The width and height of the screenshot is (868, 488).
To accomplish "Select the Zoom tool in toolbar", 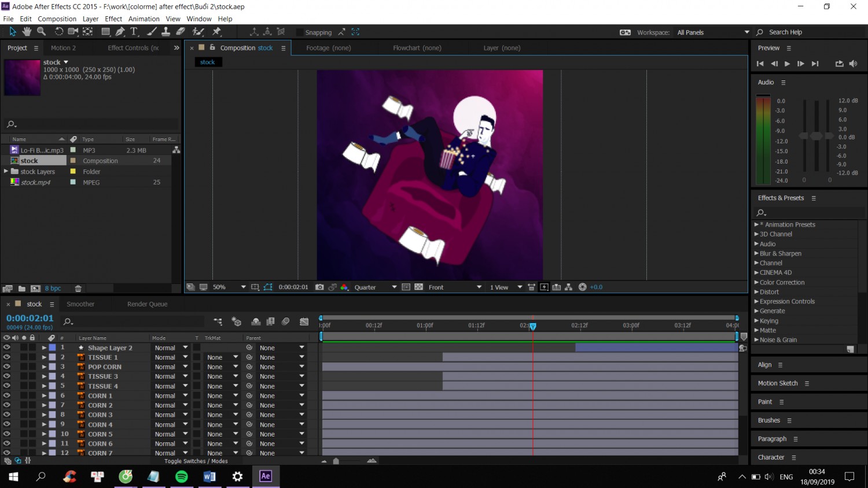I will (x=41, y=31).
